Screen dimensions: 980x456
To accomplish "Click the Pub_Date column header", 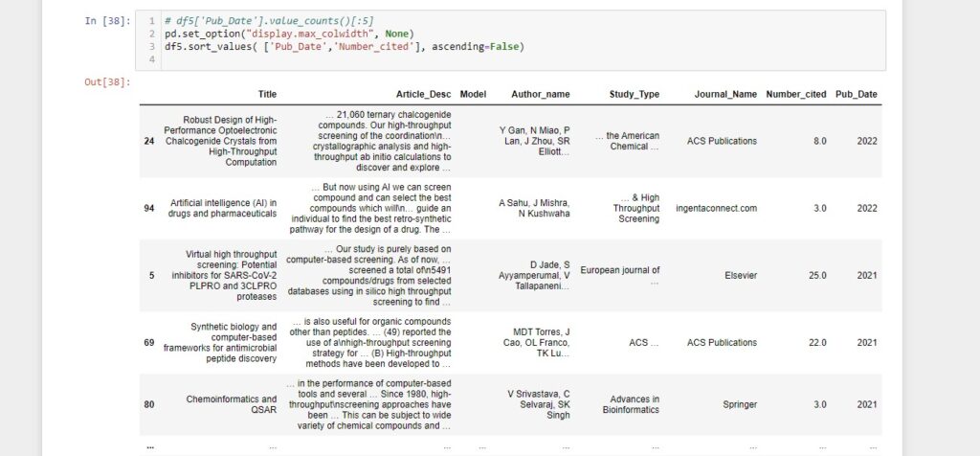I will 857,94.
